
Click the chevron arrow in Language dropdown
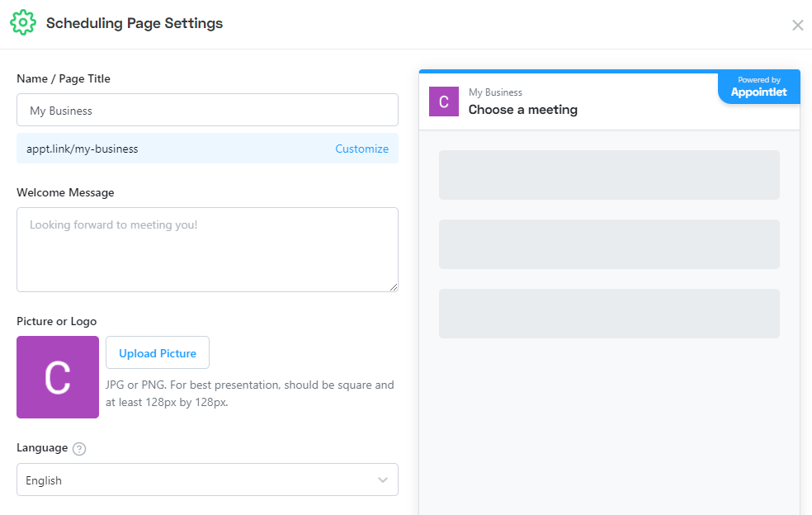point(383,480)
